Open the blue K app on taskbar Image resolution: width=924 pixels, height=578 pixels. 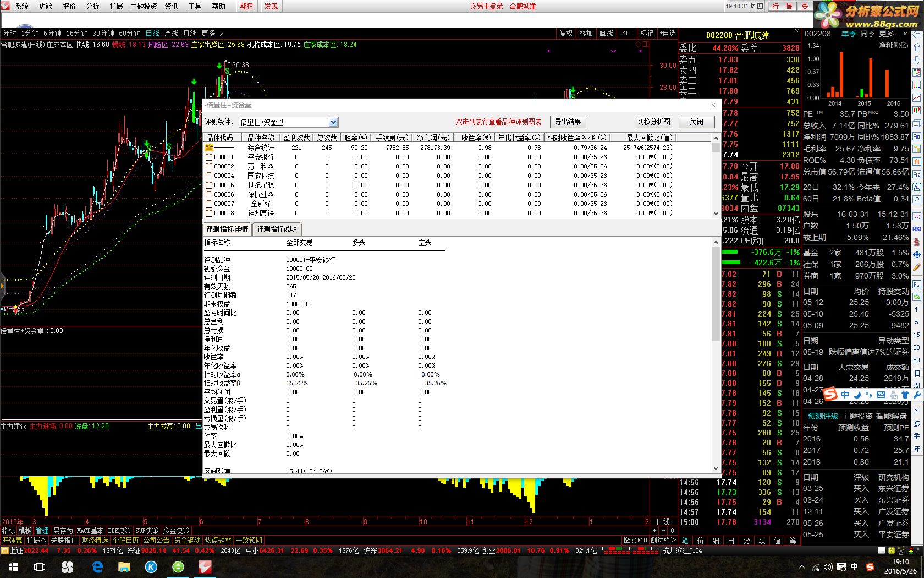point(151,567)
